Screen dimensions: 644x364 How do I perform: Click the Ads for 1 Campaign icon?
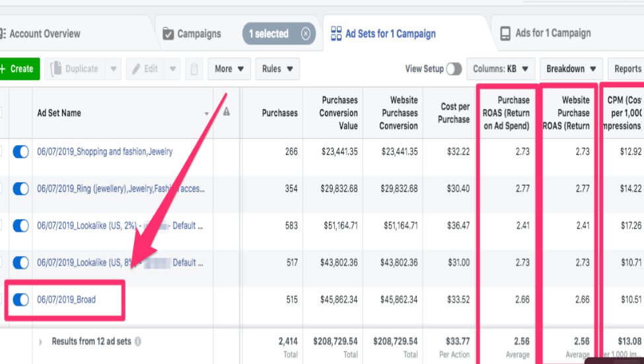[x=505, y=33]
